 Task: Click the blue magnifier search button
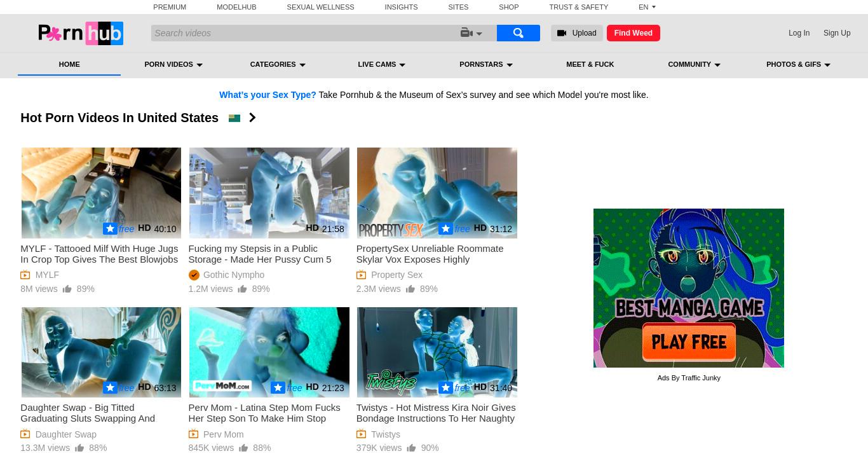(x=518, y=33)
